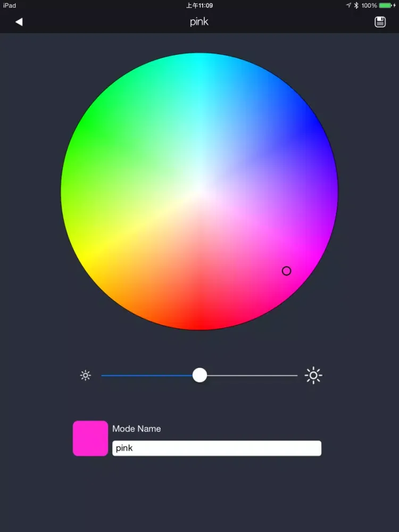399x532 pixels.
Task: Select the small circle marker on the color wheel
Action: point(286,271)
